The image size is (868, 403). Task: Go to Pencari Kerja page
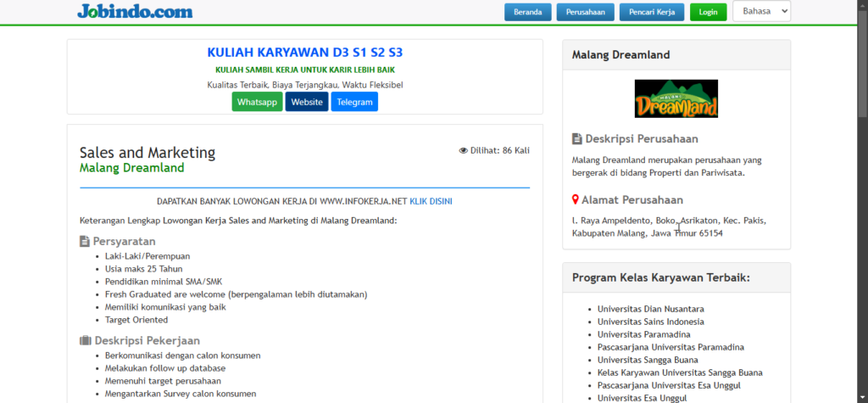click(x=652, y=12)
